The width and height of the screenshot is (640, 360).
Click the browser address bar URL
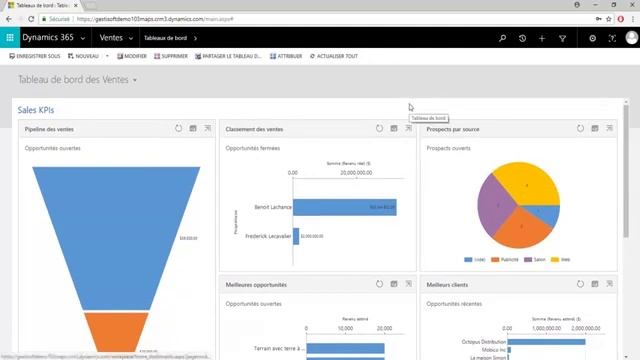click(x=155, y=19)
